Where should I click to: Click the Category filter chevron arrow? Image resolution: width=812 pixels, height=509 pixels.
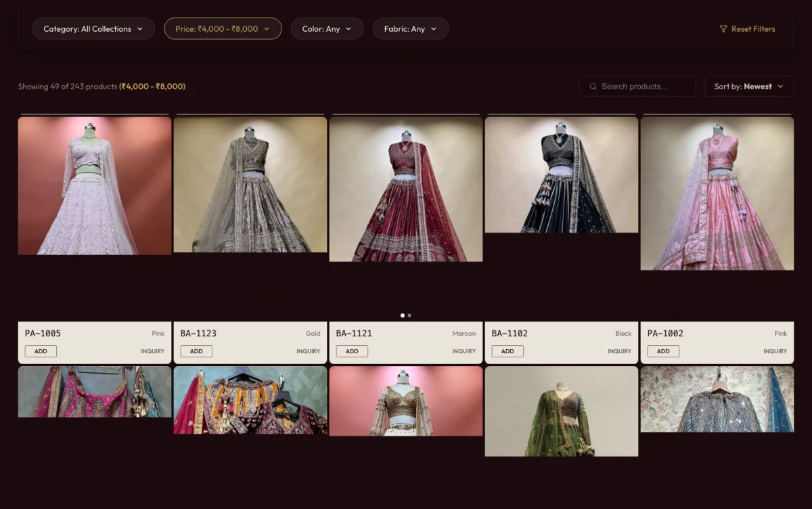coord(140,29)
